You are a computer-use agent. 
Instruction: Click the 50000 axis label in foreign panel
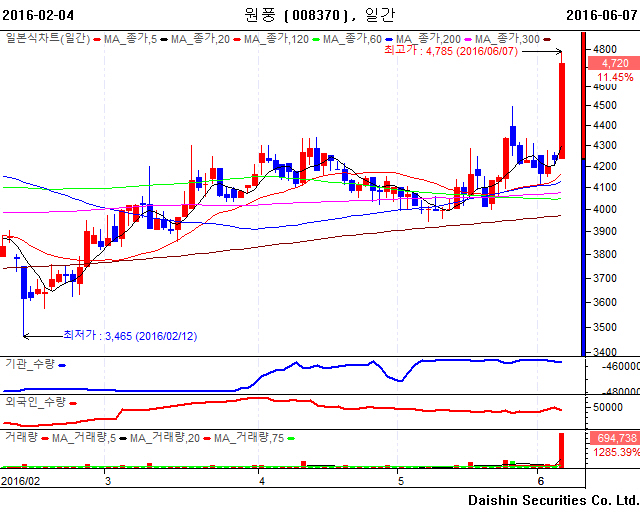click(608, 407)
